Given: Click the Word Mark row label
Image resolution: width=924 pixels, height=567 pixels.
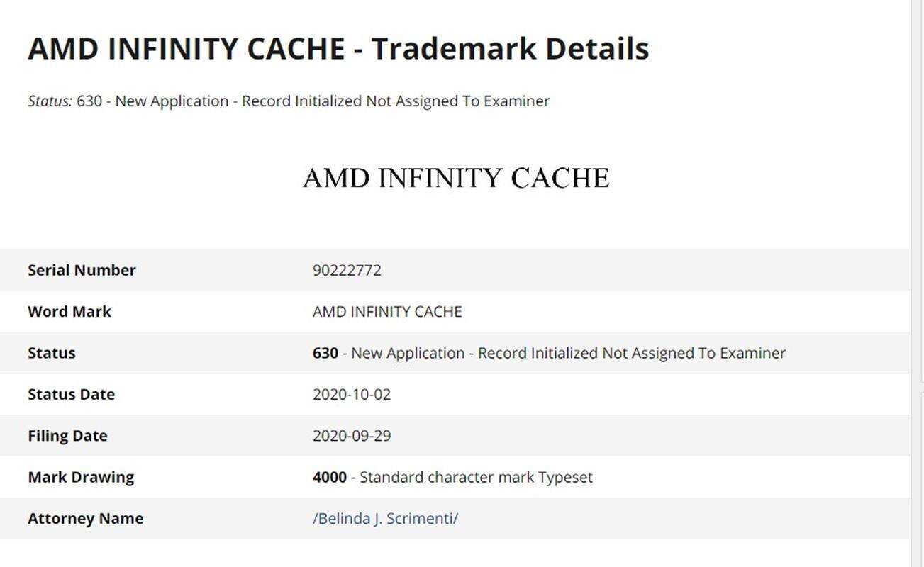Looking at the screenshot, I should [69, 311].
